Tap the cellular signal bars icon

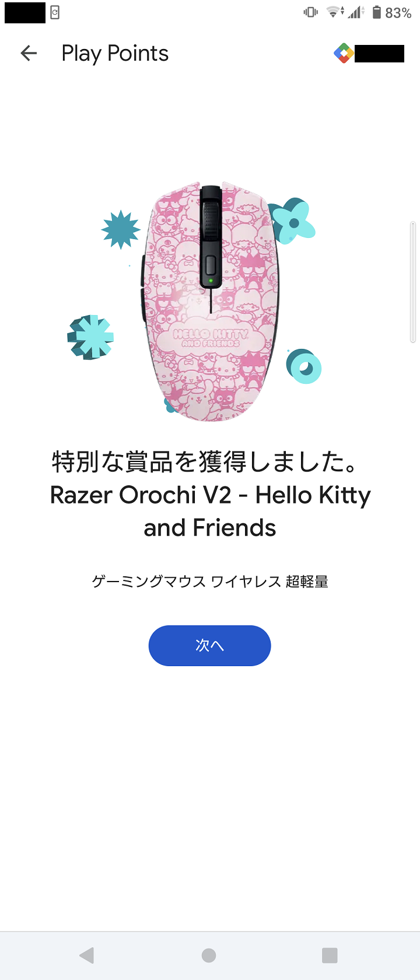tap(356, 12)
